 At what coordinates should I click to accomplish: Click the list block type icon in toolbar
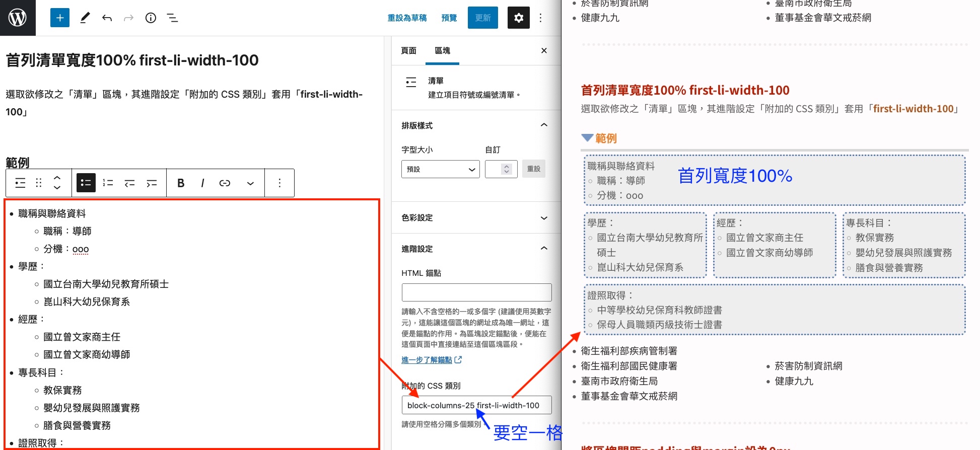(20, 183)
